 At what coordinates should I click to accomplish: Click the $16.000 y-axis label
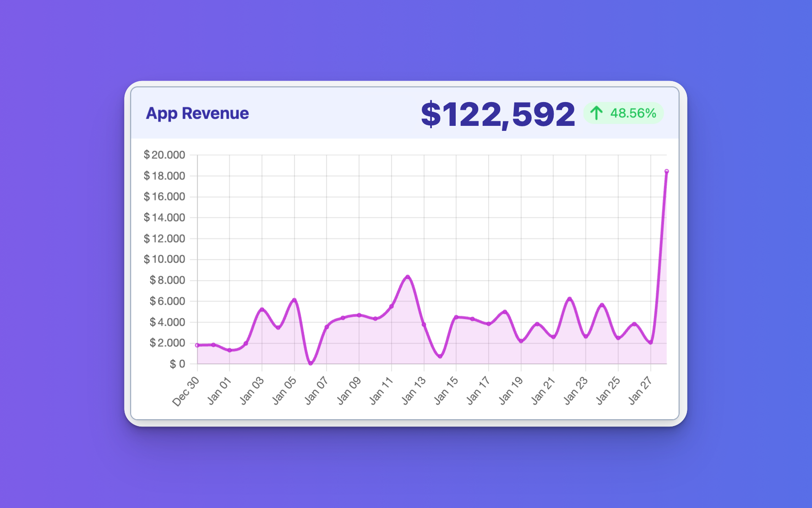click(x=164, y=197)
